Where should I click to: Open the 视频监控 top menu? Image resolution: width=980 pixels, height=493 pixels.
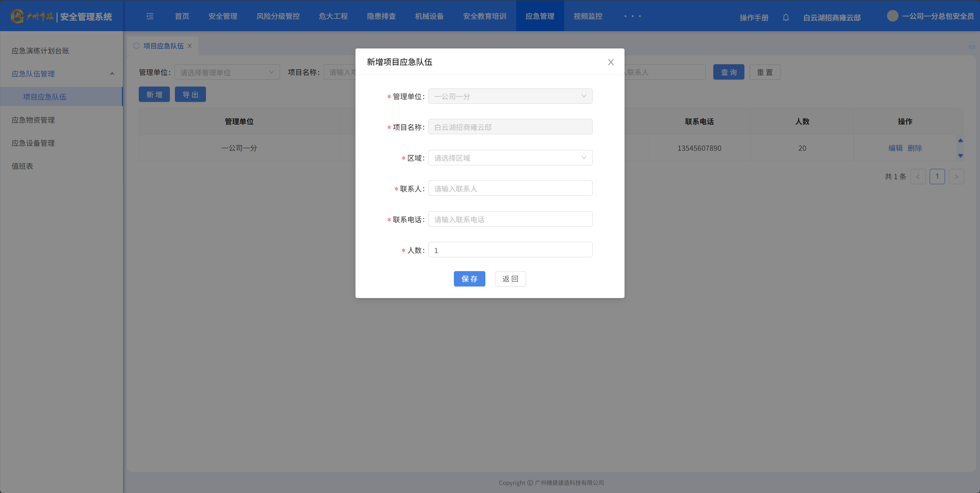588,16
